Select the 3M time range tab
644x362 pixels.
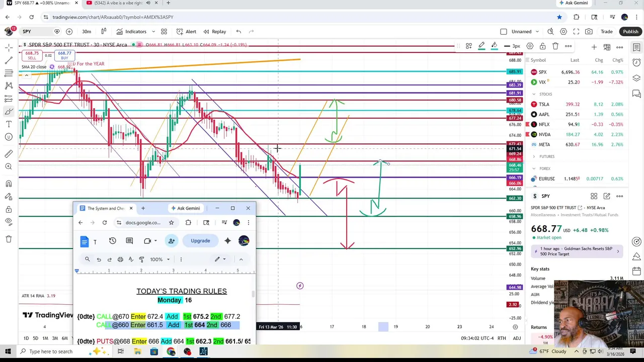click(x=55, y=338)
